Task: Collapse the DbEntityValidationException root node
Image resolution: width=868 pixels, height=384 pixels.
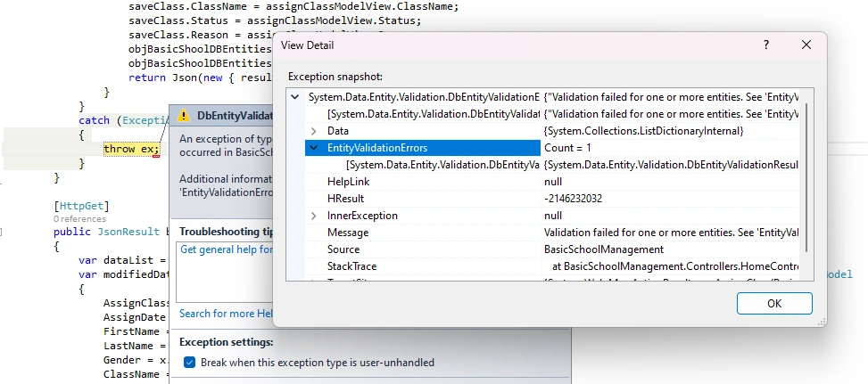Action: pyautogui.click(x=295, y=97)
